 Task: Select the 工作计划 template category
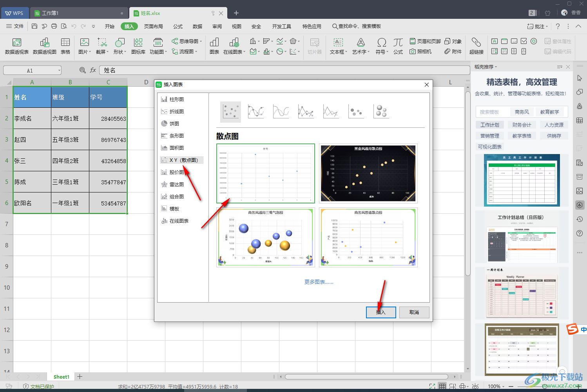click(x=490, y=125)
